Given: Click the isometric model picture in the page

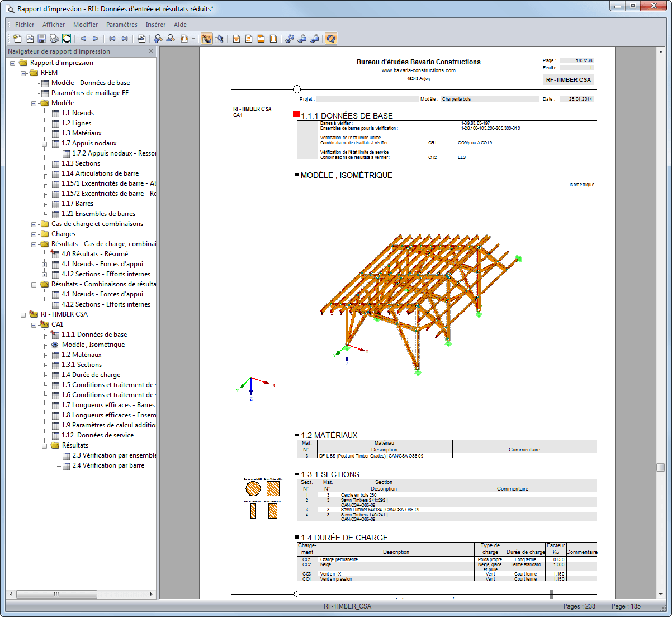Looking at the screenshot, I should tap(414, 298).
